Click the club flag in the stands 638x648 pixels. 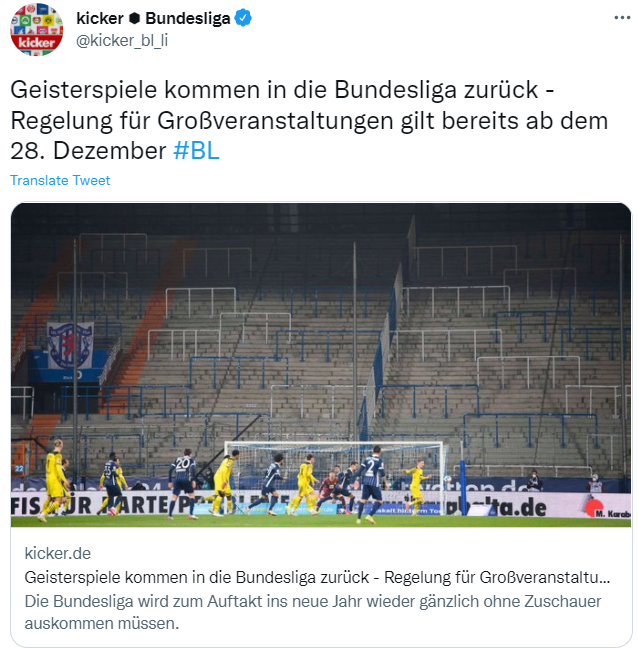[70, 345]
